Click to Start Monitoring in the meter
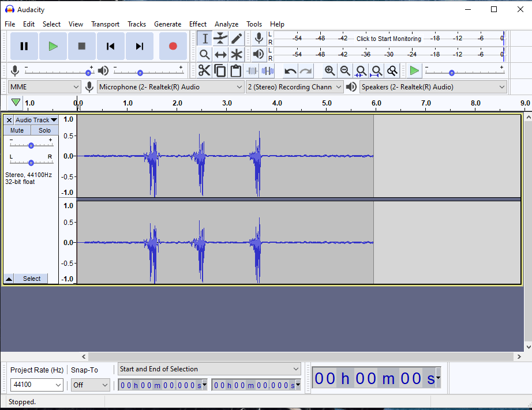 pyautogui.click(x=388, y=38)
